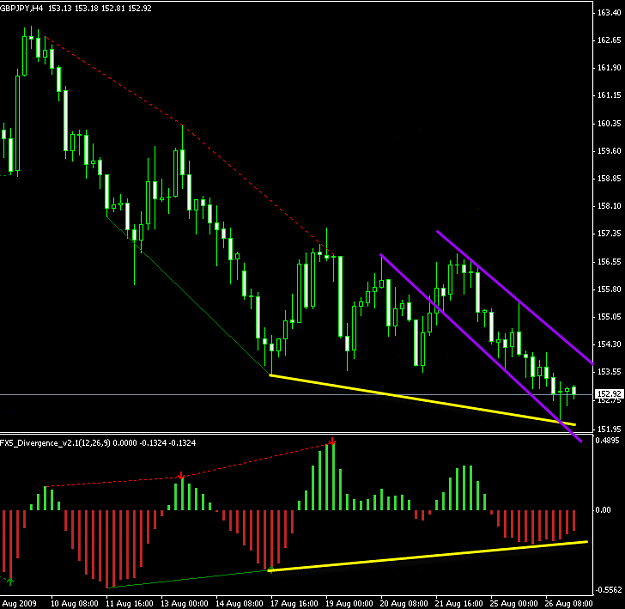Click the 11 Aug 16:00 time label
This screenshot has height=609, width=625.
coord(129,603)
